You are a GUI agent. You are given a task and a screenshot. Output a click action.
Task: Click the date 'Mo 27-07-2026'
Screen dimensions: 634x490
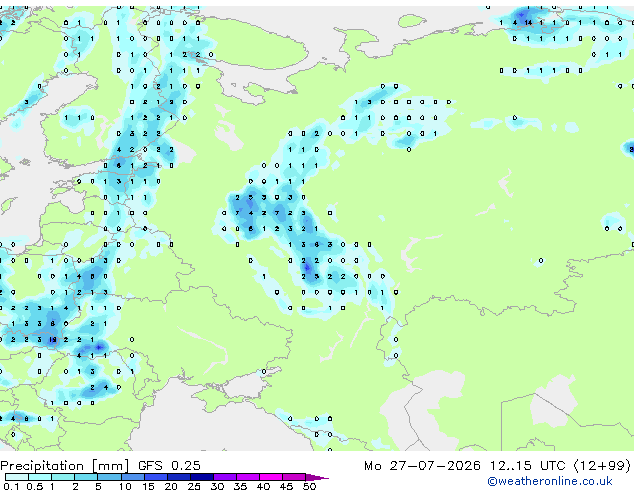click(422, 466)
